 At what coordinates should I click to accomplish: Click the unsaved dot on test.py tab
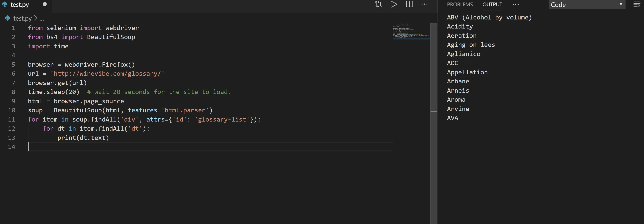pos(44,4)
